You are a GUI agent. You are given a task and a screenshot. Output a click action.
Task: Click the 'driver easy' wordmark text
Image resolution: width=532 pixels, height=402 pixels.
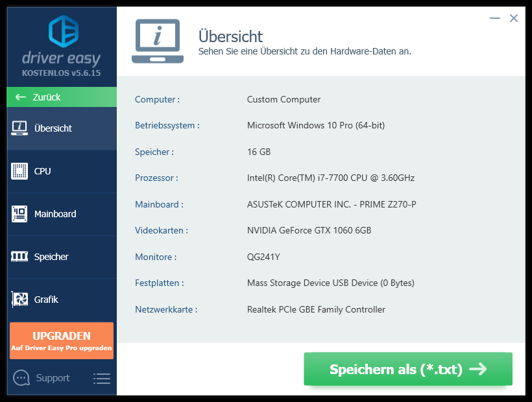[62, 58]
